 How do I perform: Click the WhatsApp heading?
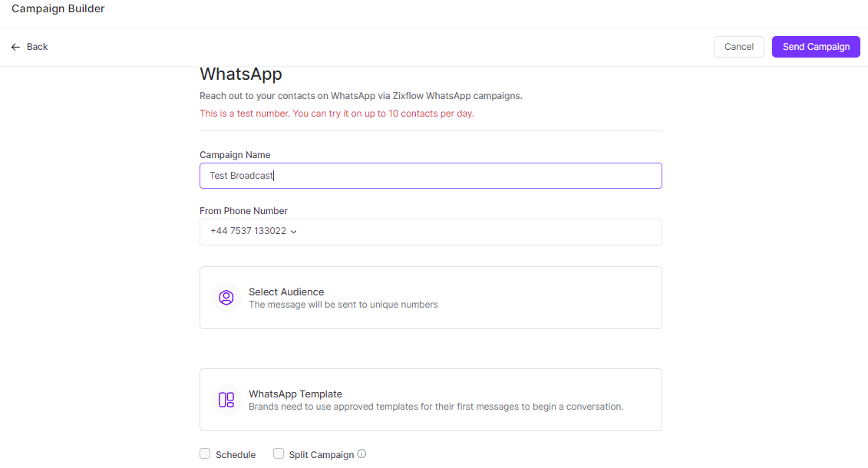[240, 74]
